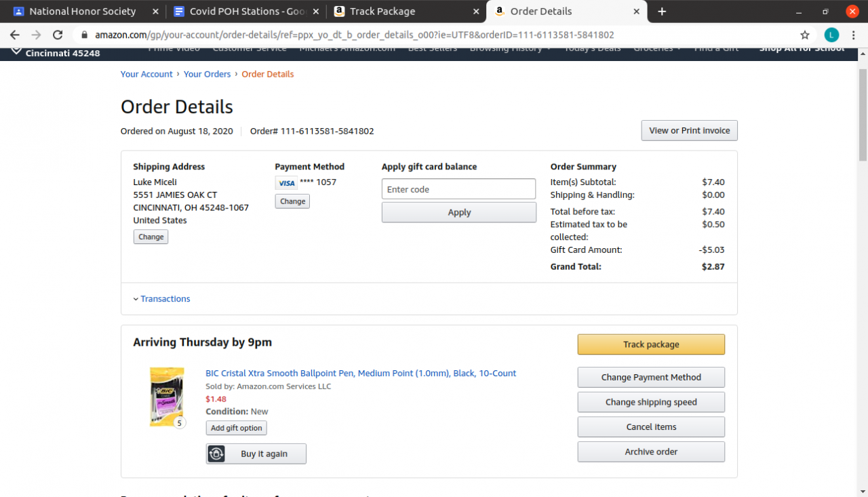Close the Track Package tab

476,12
